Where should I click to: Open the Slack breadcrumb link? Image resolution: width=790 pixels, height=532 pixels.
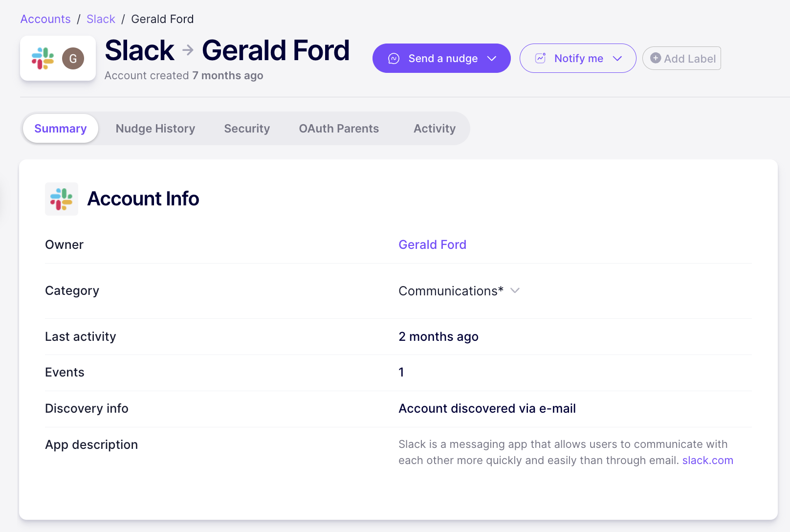coord(101,19)
